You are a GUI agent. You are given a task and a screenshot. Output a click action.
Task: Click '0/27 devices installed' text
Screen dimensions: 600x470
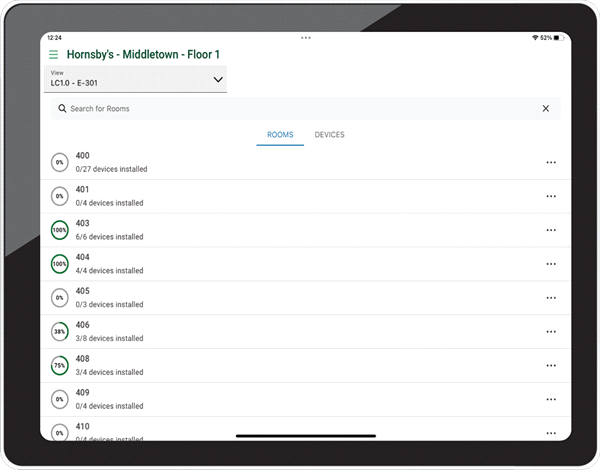point(111,169)
